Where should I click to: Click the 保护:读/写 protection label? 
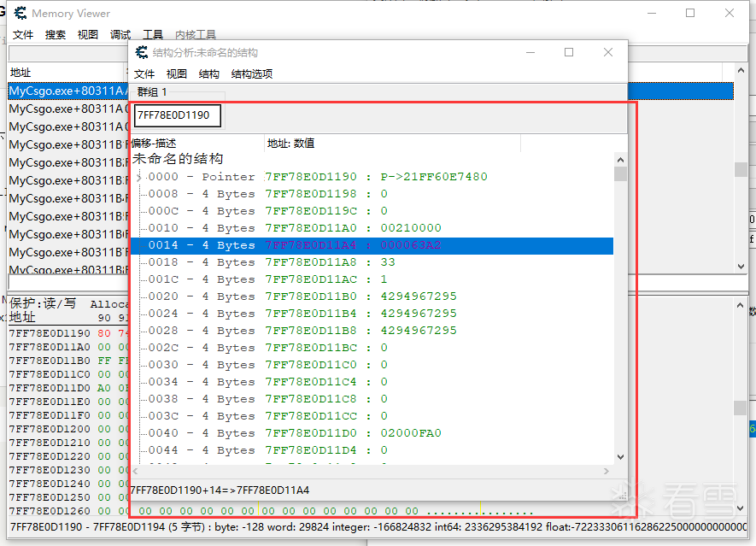point(43,303)
